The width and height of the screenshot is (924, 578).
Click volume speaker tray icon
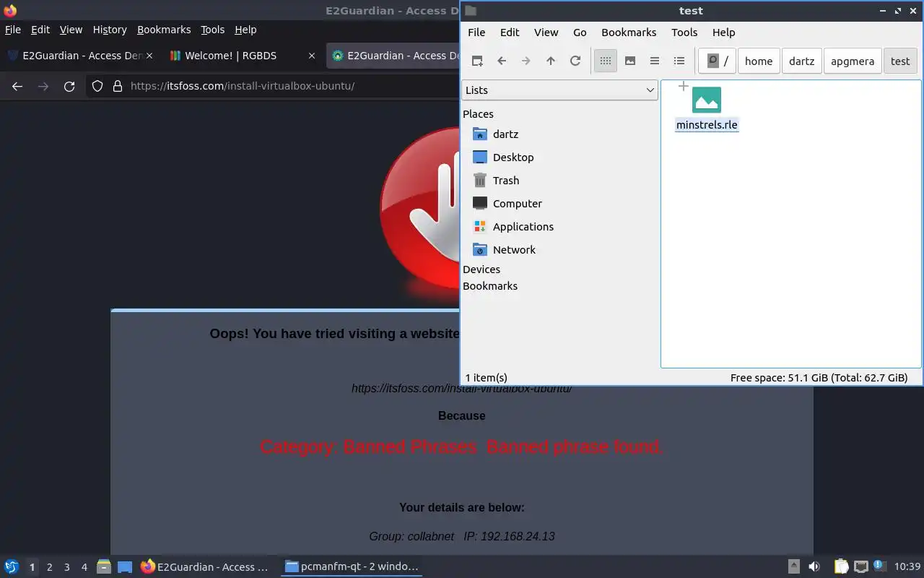coord(814,567)
